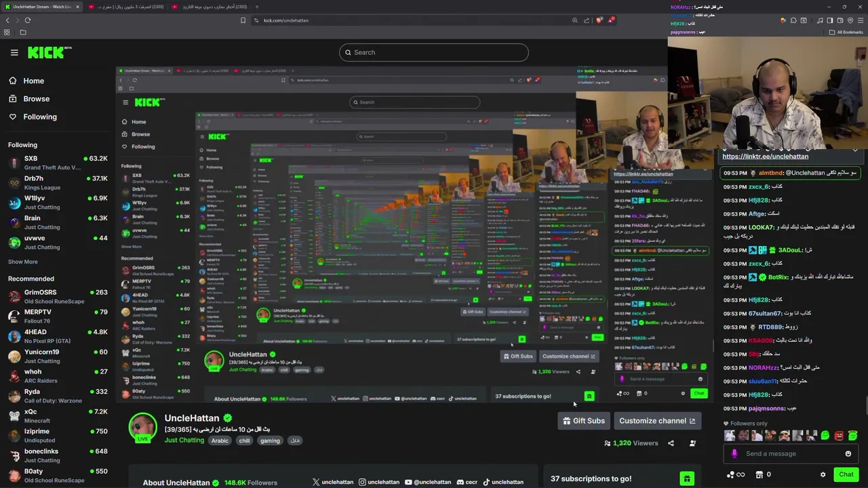Open boneclinks channel
The width and height of the screenshot is (868, 488).
(58, 455)
